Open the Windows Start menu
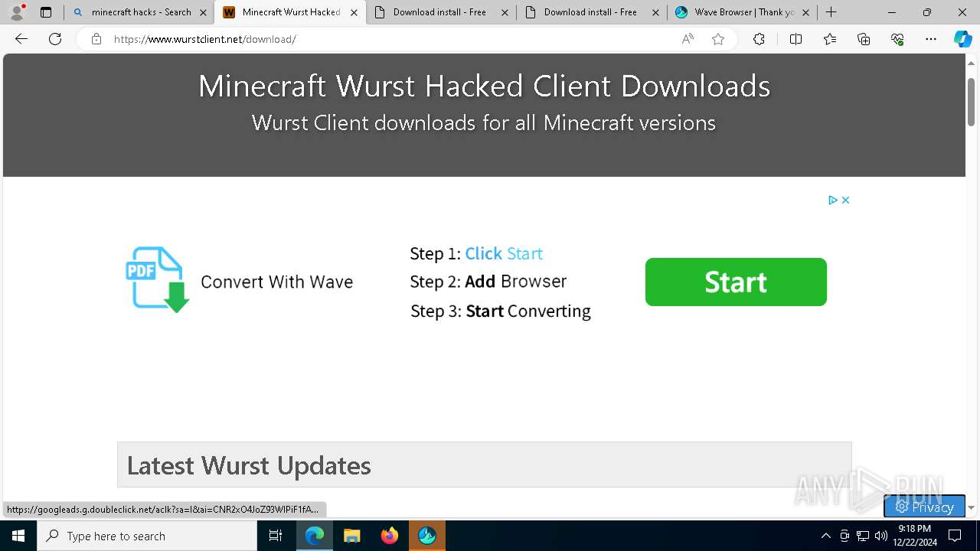 coord(18,536)
